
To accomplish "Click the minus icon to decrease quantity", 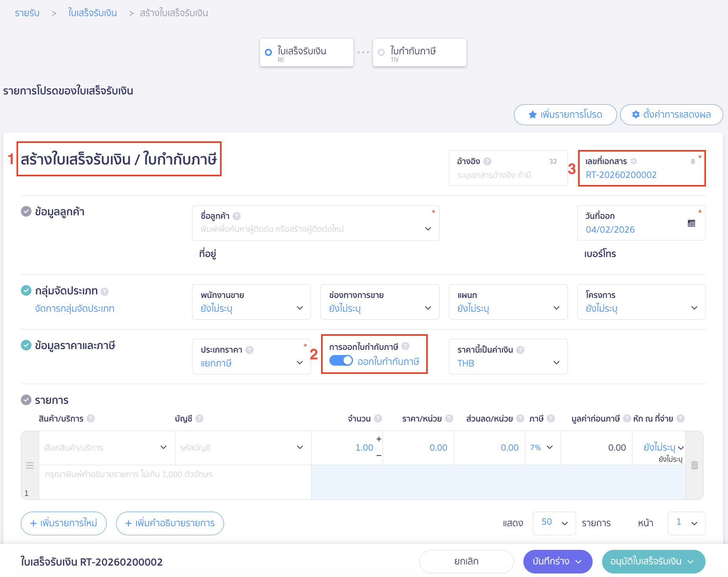I will 379,455.
